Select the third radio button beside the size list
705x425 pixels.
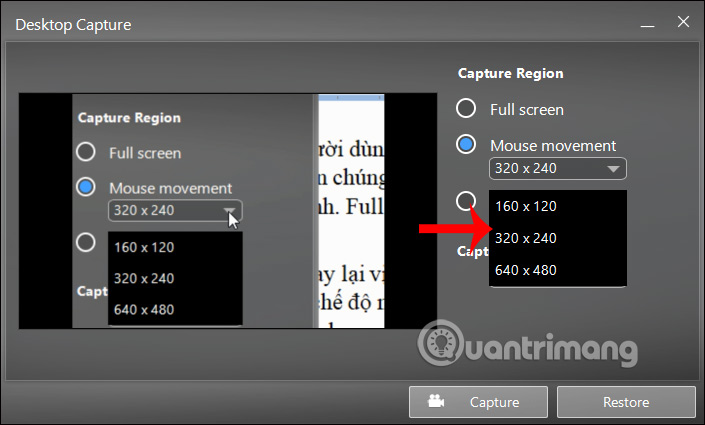466,201
